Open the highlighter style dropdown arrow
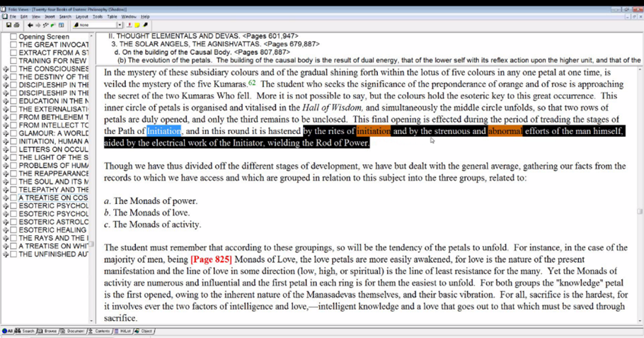 coord(120,25)
